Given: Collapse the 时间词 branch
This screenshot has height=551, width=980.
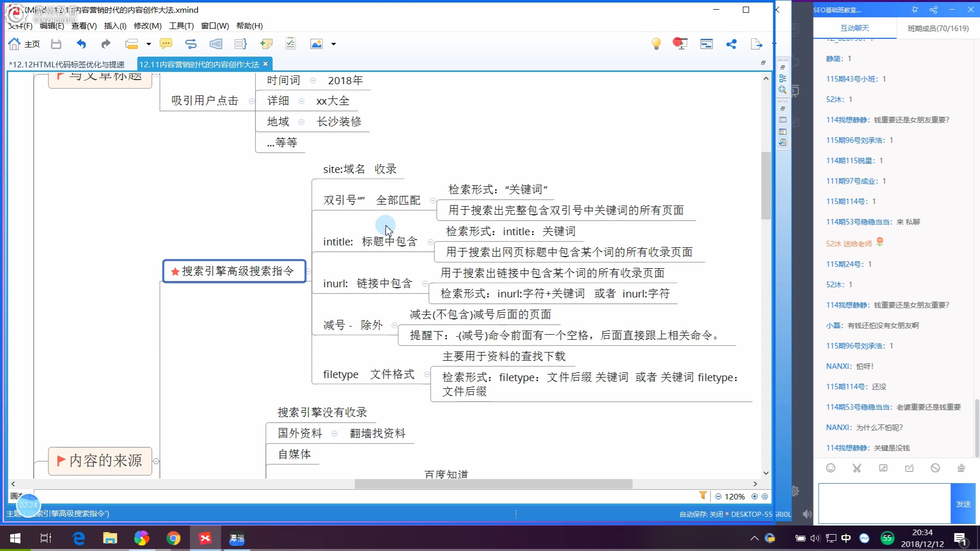Looking at the screenshot, I should 313,81.
